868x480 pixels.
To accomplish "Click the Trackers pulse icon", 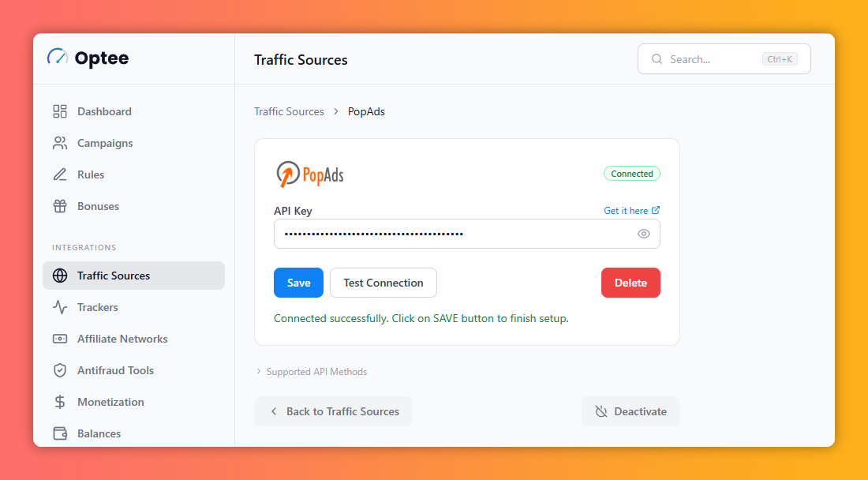I will tap(60, 307).
